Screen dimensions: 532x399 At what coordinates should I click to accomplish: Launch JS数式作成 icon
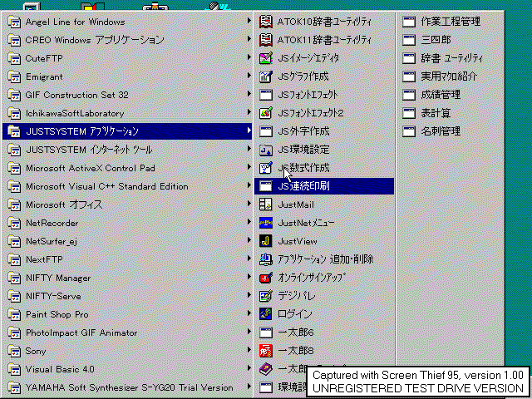(266, 168)
